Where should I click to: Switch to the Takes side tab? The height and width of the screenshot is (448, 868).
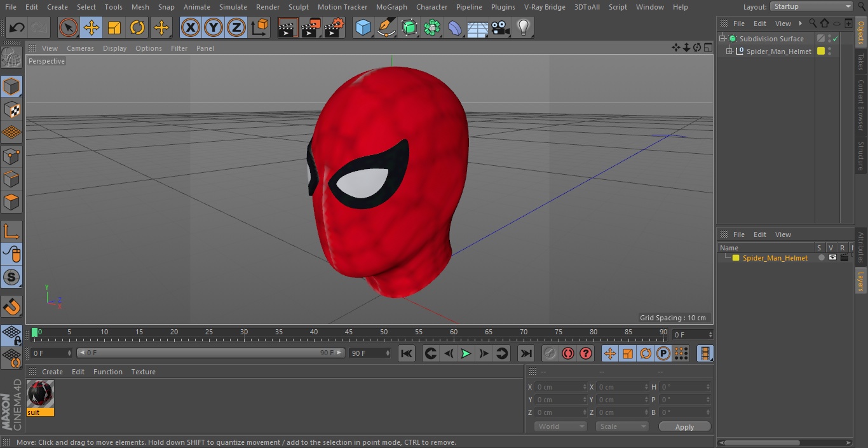tap(861, 62)
